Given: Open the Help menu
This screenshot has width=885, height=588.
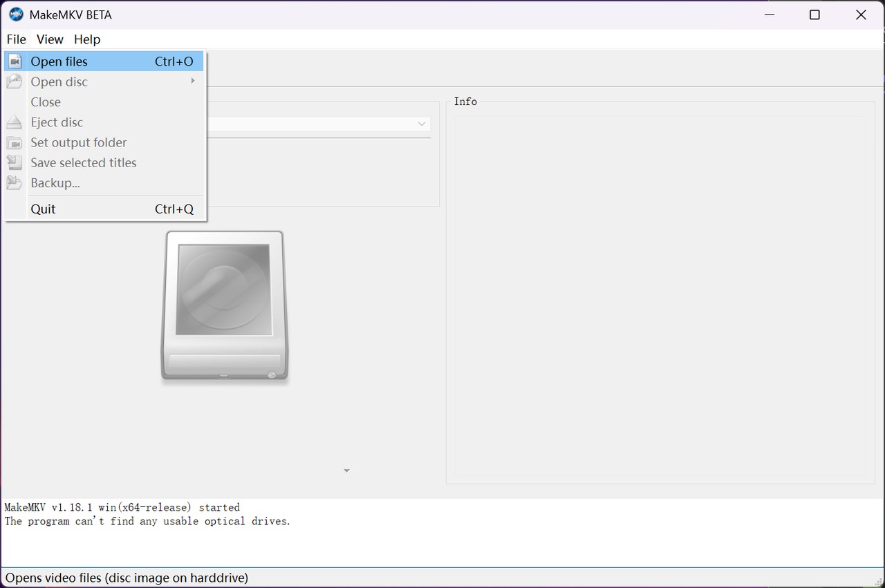Looking at the screenshot, I should pyautogui.click(x=87, y=39).
